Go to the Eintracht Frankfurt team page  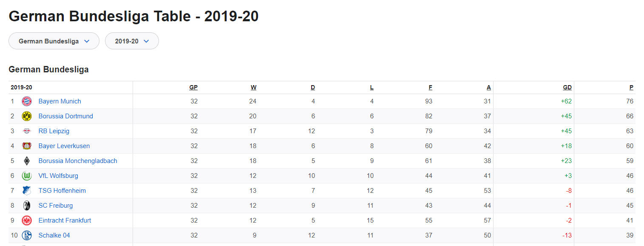pyautogui.click(x=65, y=220)
